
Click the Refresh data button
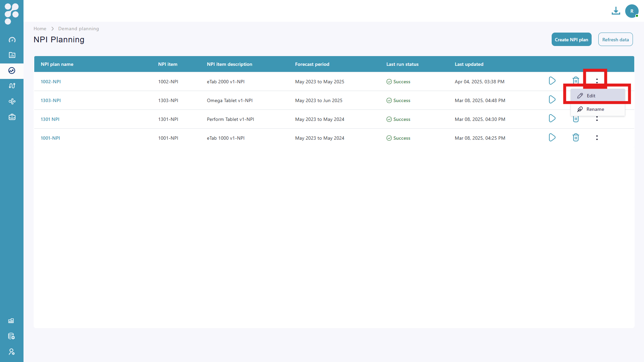pyautogui.click(x=615, y=40)
